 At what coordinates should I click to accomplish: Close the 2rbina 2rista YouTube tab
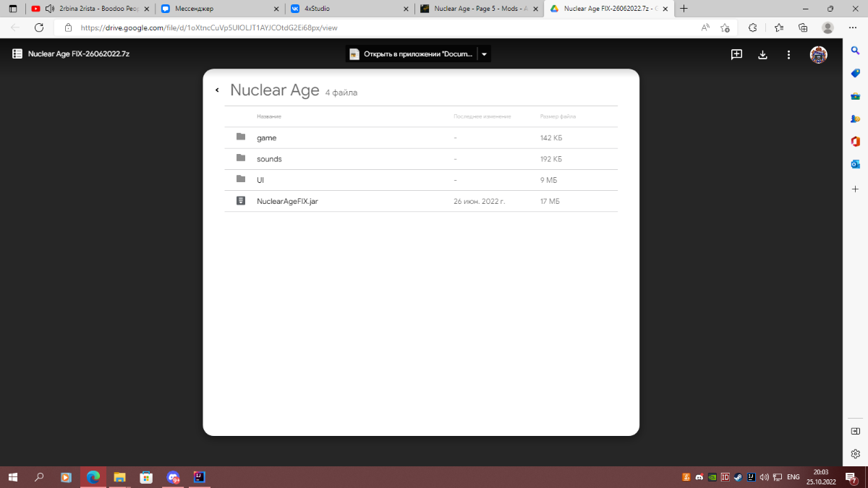(148, 9)
